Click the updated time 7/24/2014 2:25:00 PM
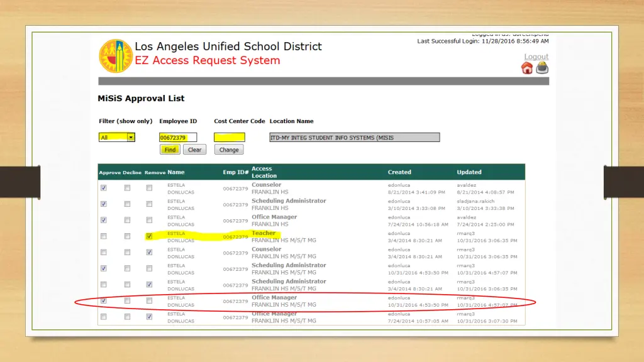Viewport: 644px width, 362px height. 486,224
